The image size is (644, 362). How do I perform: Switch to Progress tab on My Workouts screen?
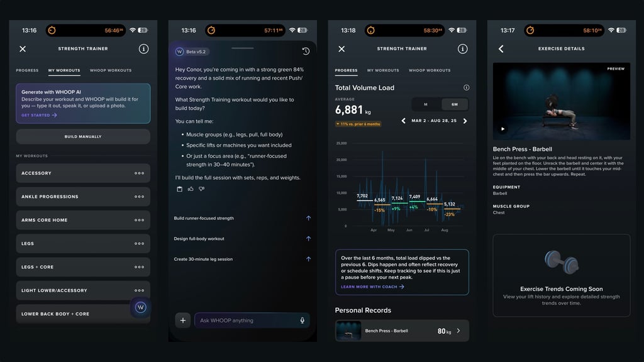pos(27,70)
